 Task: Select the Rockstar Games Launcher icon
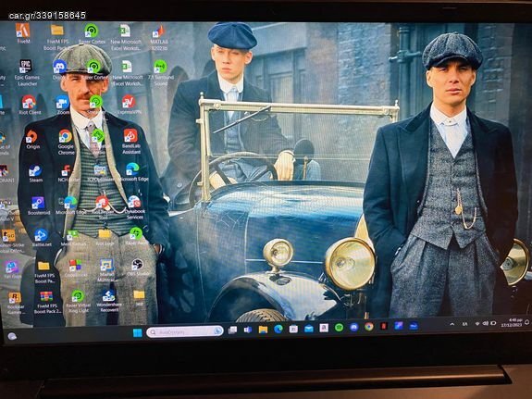tap(15, 304)
